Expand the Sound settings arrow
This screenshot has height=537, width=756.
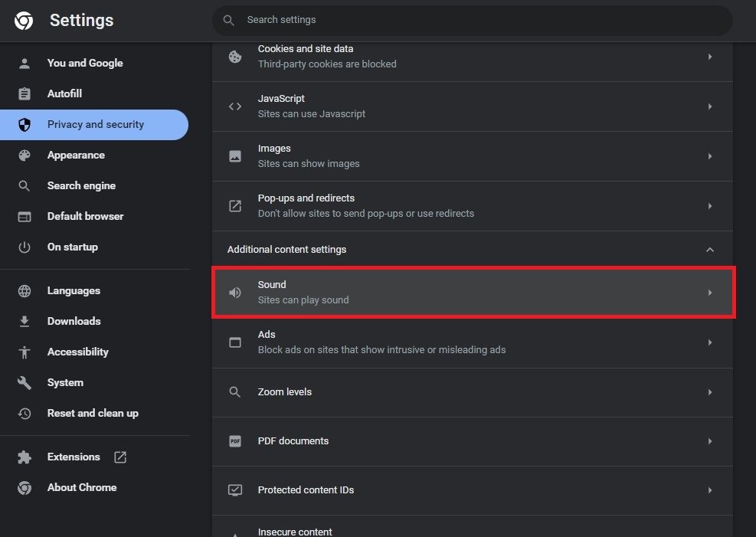(x=710, y=293)
